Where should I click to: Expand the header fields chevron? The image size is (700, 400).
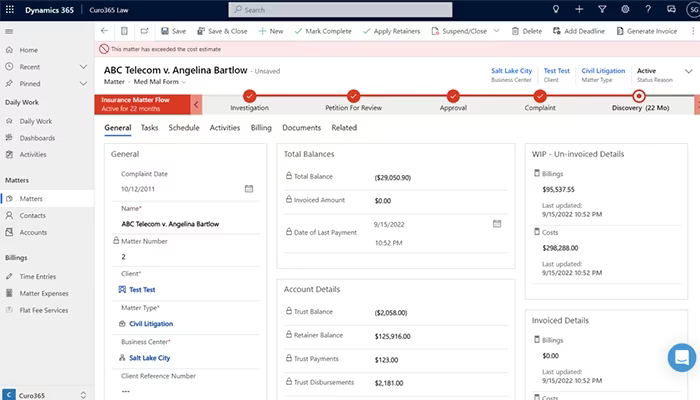pyautogui.click(x=689, y=71)
